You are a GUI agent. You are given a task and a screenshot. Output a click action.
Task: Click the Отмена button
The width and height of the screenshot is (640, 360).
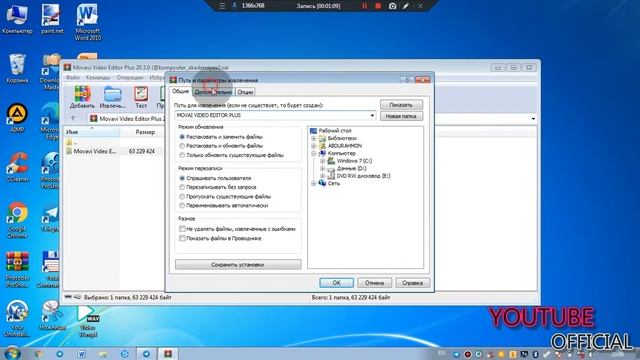point(374,282)
